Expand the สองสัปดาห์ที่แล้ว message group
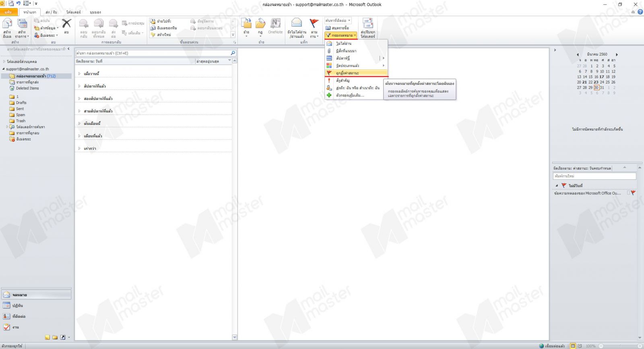644x349 pixels. pos(79,99)
